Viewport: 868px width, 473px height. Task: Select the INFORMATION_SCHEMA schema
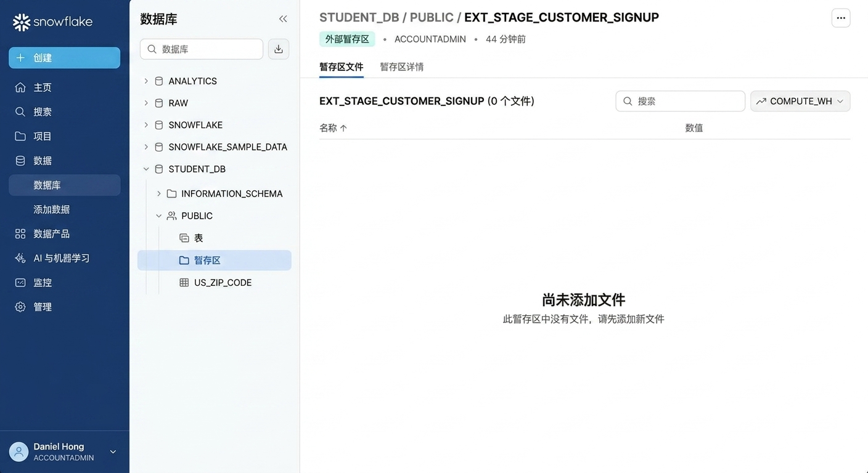(232, 194)
